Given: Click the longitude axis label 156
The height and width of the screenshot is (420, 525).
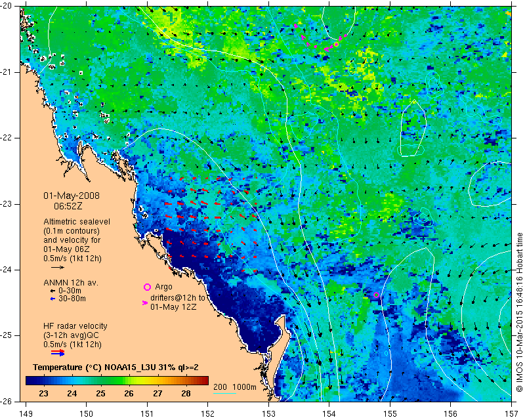Looking at the screenshot, I should (x=451, y=413).
